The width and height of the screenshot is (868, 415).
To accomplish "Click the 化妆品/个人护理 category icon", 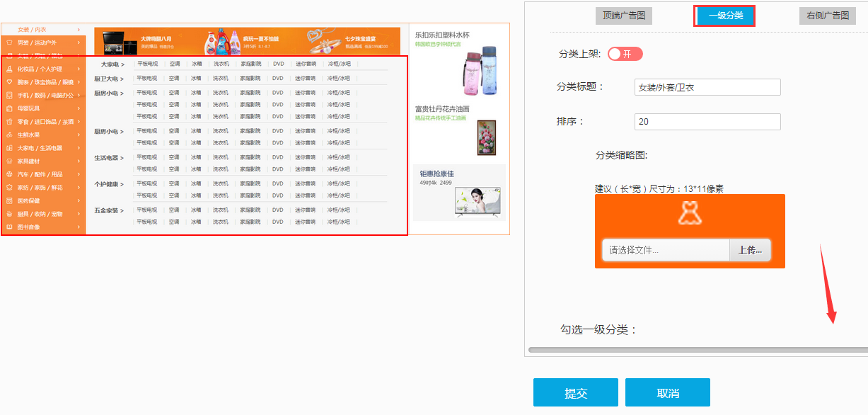I will click(9, 69).
